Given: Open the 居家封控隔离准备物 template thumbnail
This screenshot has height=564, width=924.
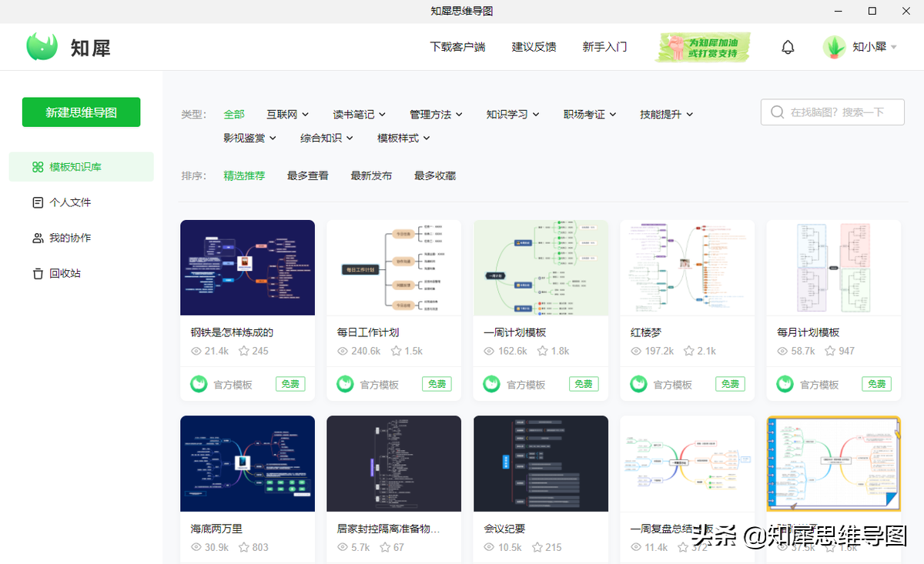Looking at the screenshot, I should [393, 464].
